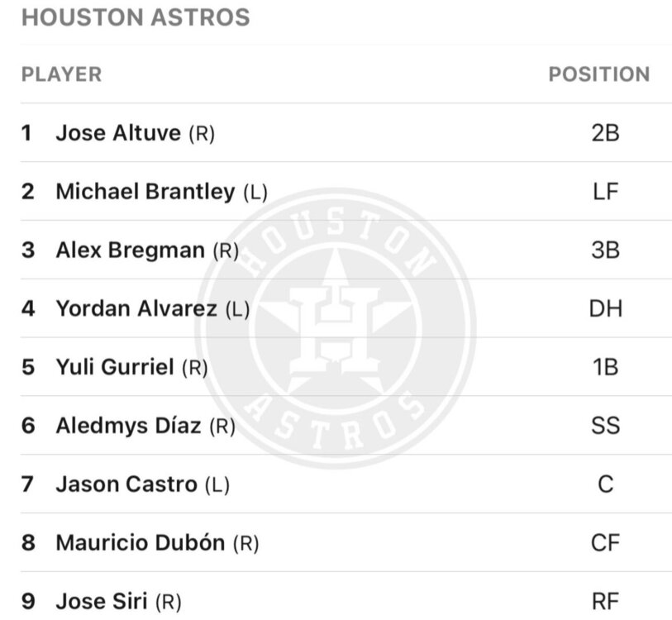
Task: Click the LF position label
Action: tap(605, 192)
